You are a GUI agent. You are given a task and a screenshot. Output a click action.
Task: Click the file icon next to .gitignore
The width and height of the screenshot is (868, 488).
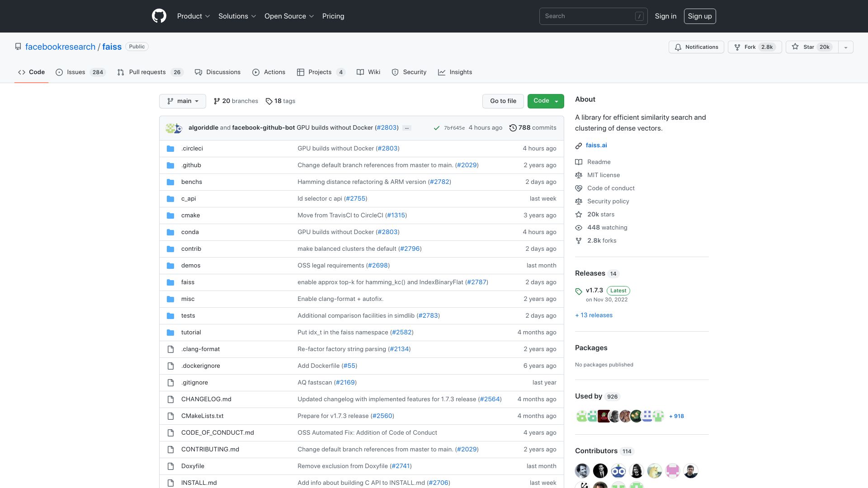170,383
